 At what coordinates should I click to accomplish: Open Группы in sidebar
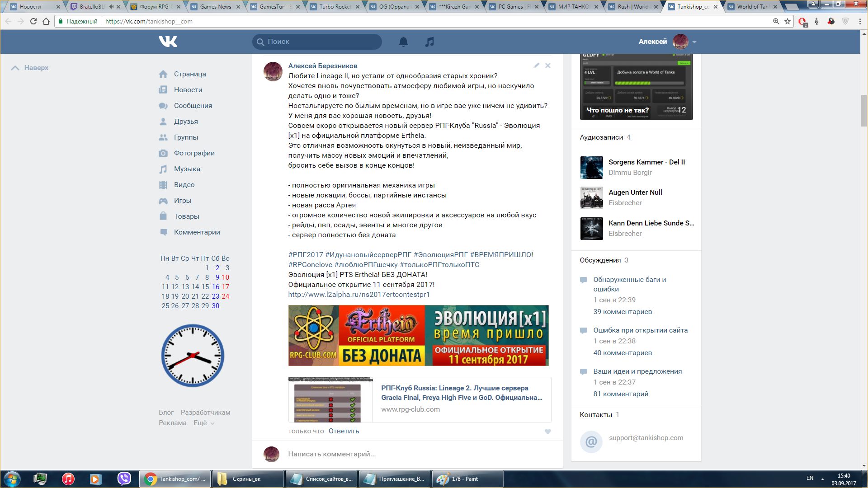[186, 137]
